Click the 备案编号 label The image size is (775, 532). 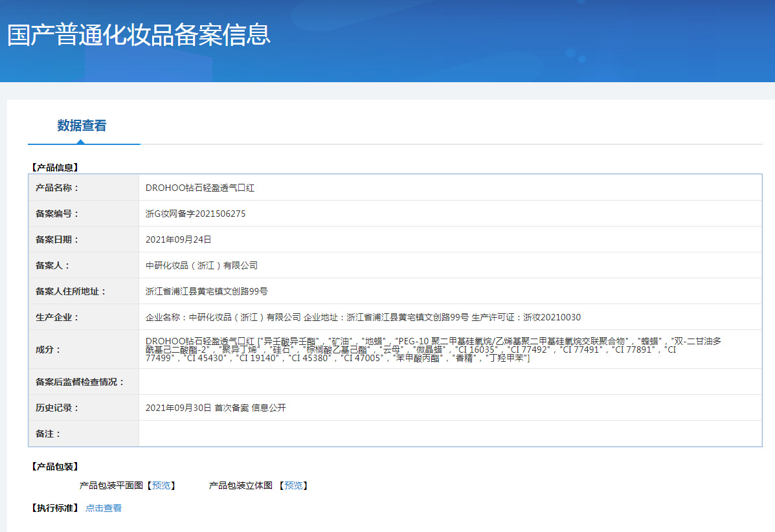coord(57,214)
